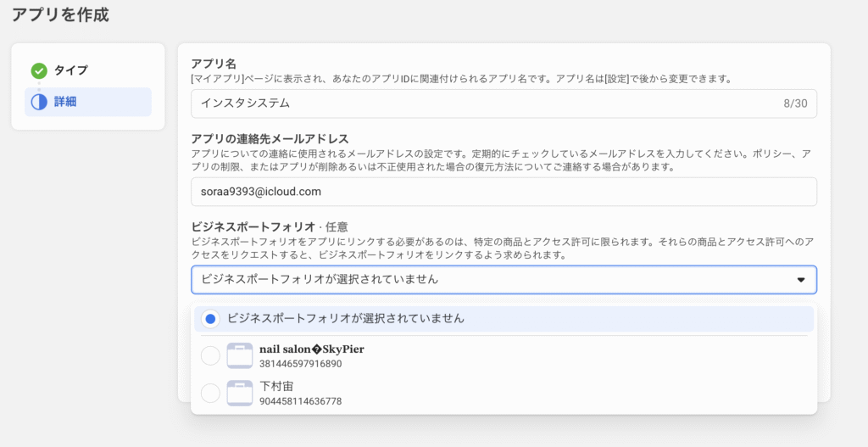Click the 8/30 character counter
The image size is (868, 447).
[795, 103]
